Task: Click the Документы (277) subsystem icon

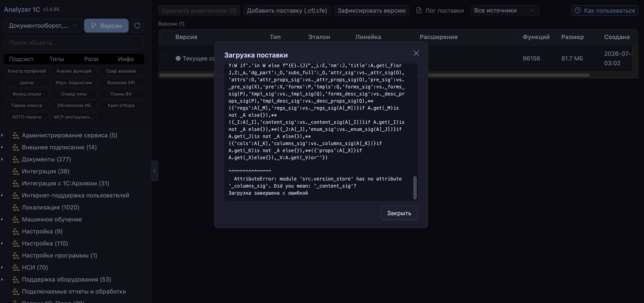Action: [x=16, y=159]
